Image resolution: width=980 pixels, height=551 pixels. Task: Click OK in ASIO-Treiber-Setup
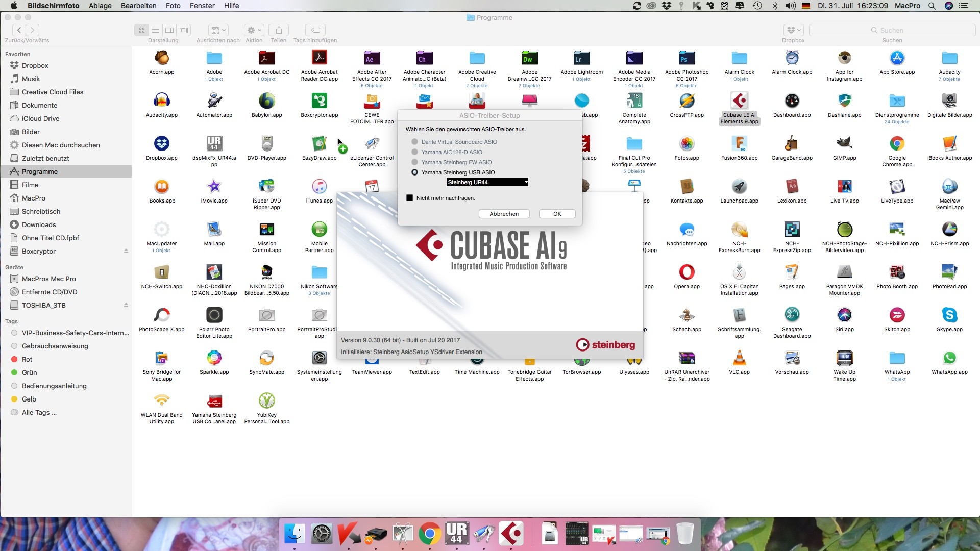point(557,214)
